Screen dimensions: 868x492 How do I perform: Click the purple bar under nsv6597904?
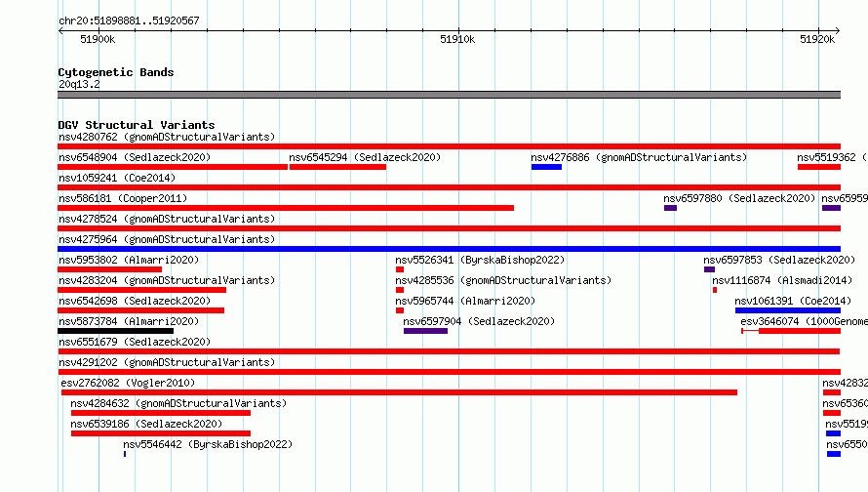point(425,331)
